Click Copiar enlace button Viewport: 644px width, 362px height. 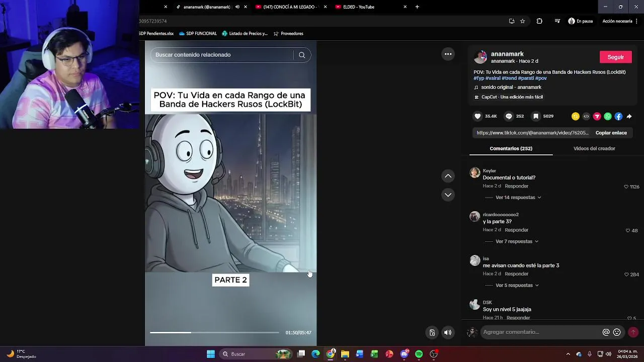(611, 133)
